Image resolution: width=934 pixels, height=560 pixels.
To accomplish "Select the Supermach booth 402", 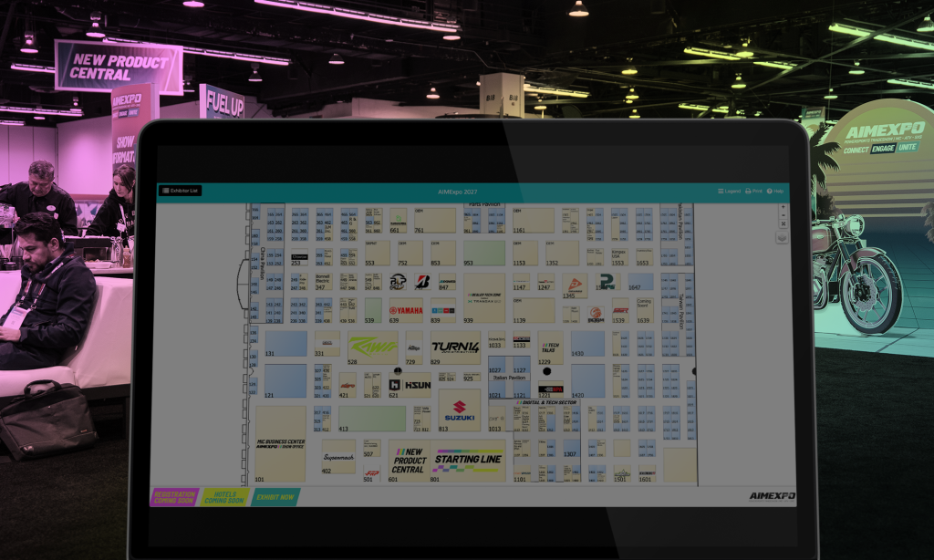I will click(338, 457).
